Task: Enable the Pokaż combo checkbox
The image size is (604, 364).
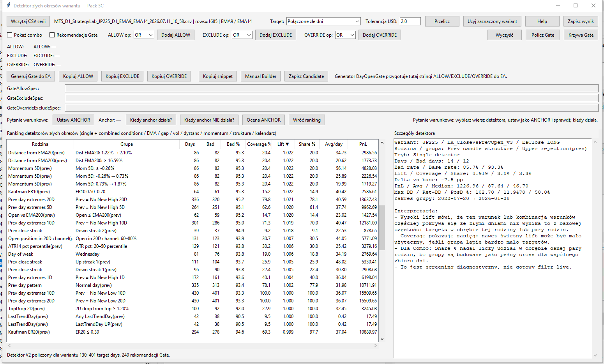Action: coord(10,35)
